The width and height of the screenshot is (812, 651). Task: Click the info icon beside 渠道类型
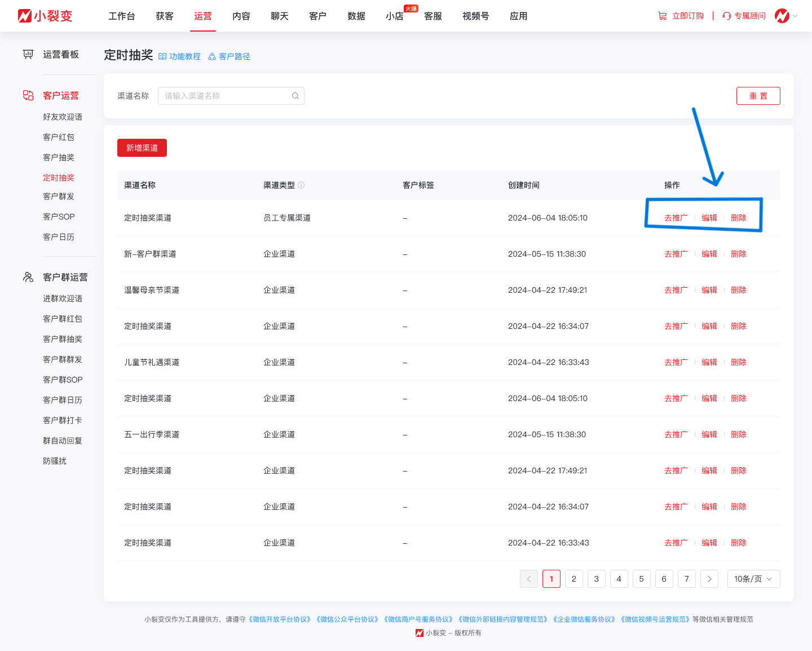(301, 185)
